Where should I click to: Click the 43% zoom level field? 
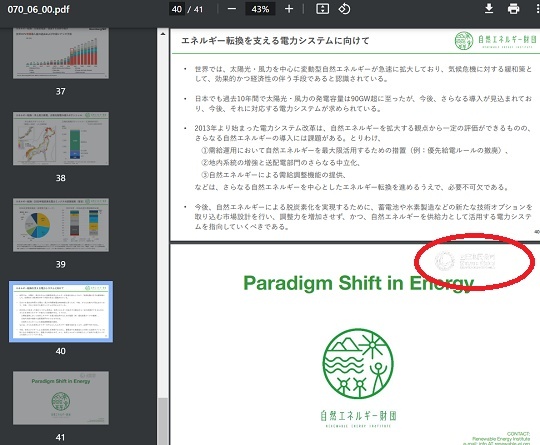260,9
